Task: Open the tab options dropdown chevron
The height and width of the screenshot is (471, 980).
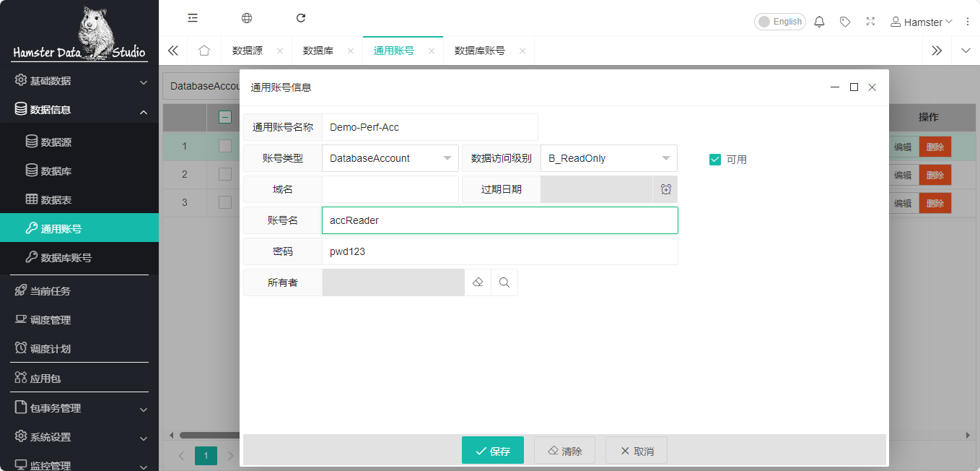Action: [x=966, y=51]
